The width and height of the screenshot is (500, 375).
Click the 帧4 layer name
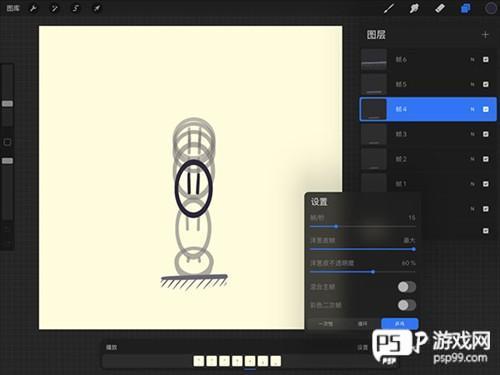pyautogui.click(x=401, y=109)
